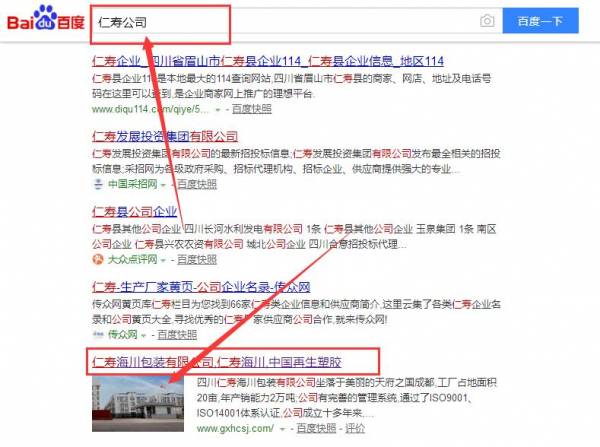Image resolution: width=600 pixels, height=447 pixels.
Task: Open 仁寿企业 地区114 result title
Action: [x=267, y=61]
